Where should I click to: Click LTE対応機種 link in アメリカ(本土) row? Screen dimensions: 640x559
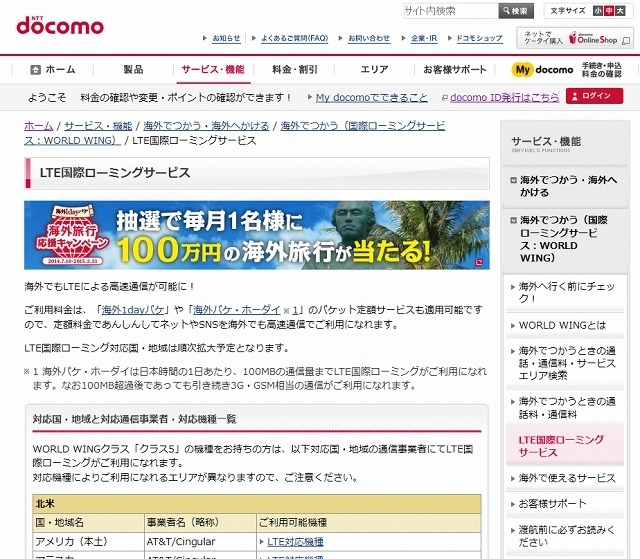click(295, 542)
